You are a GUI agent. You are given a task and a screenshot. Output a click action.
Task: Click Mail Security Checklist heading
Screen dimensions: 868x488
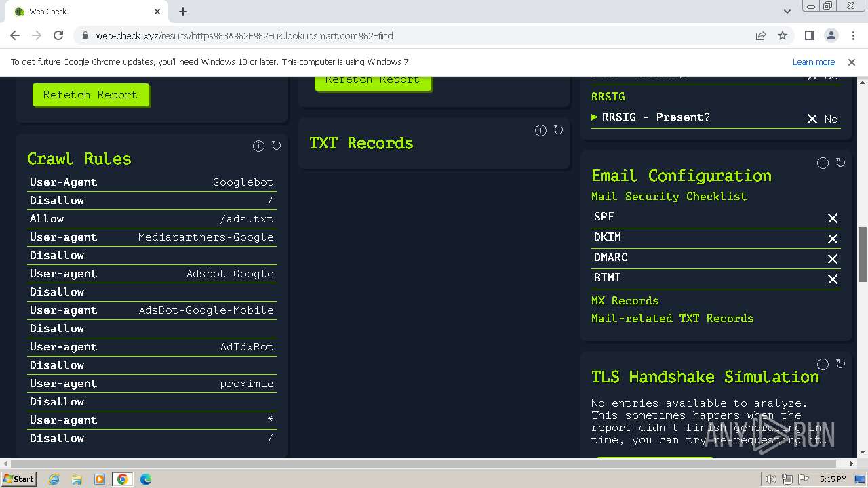coord(669,196)
